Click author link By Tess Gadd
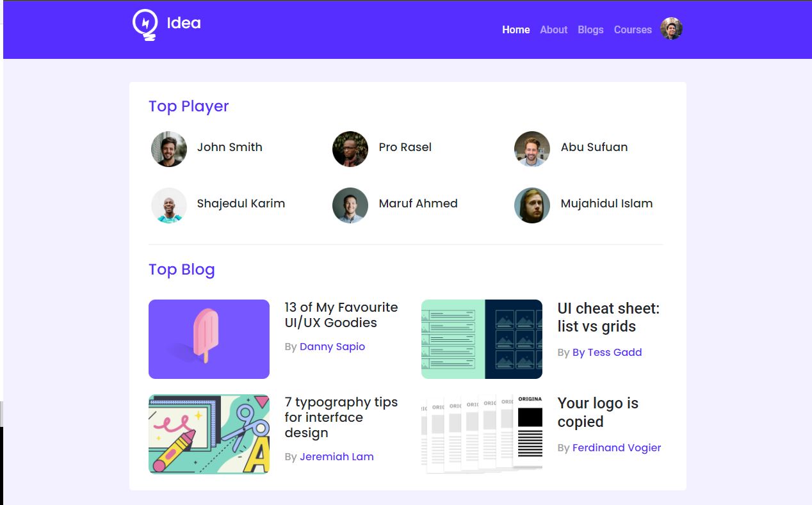Screen dimensions: 812x505 606,352
